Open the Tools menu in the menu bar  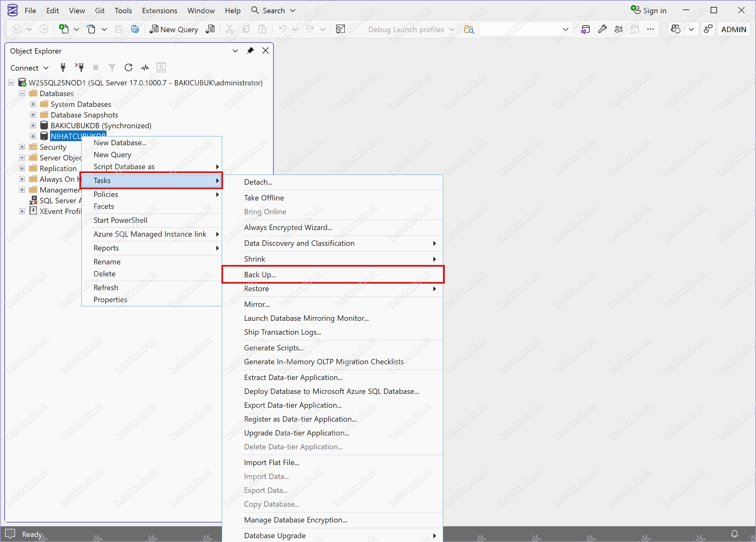pyautogui.click(x=123, y=11)
